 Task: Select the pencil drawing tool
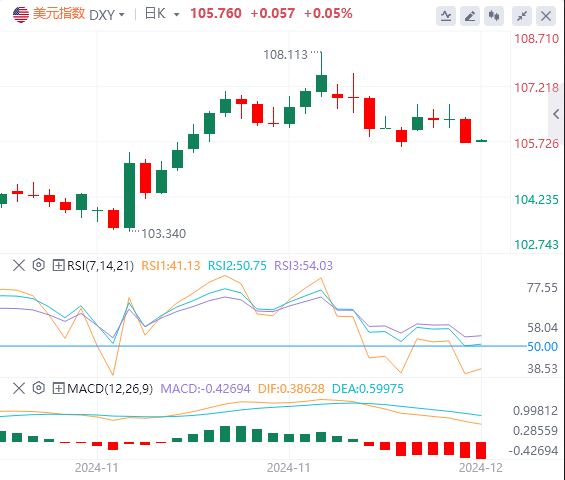pyautogui.click(x=470, y=16)
